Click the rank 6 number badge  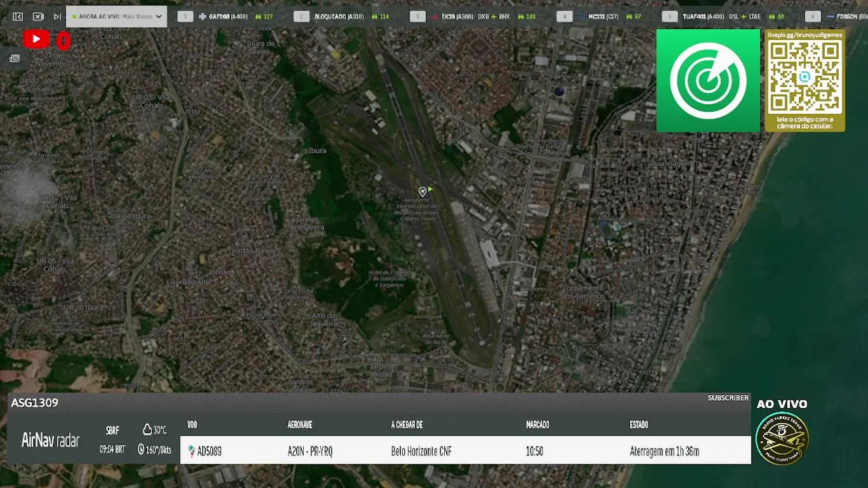[812, 16]
